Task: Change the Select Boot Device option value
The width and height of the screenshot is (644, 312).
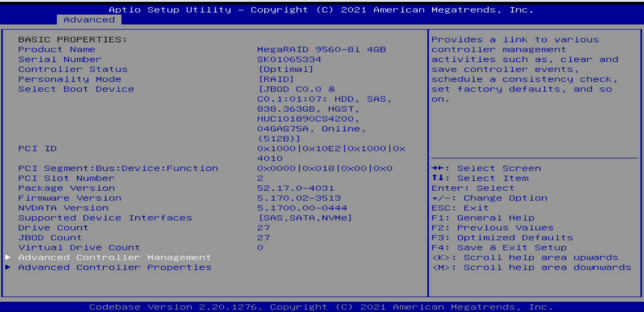Action: tap(325, 114)
